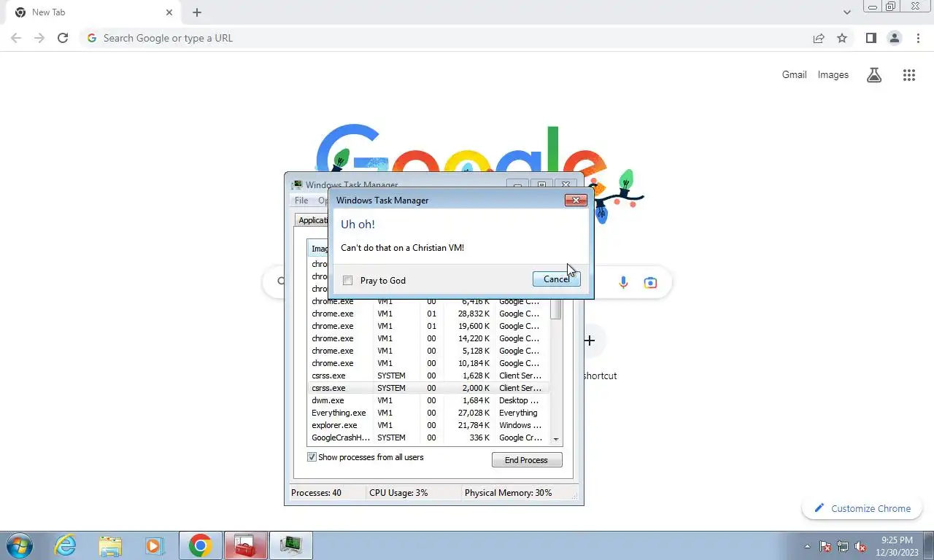Reload the page in Chrome
The image size is (934, 560).
click(63, 38)
